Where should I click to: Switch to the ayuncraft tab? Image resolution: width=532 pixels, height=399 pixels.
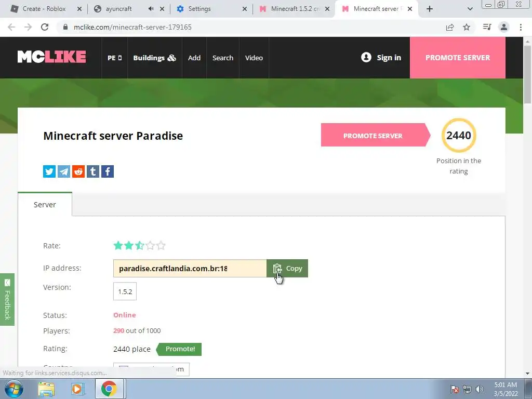pyautogui.click(x=118, y=9)
